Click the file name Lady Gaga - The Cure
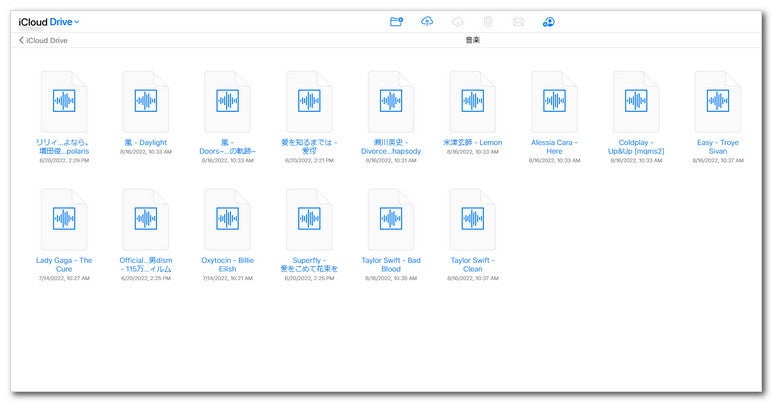Image resolution: width=773 pixels, height=403 pixels. pyautogui.click(x=64, y=265)
